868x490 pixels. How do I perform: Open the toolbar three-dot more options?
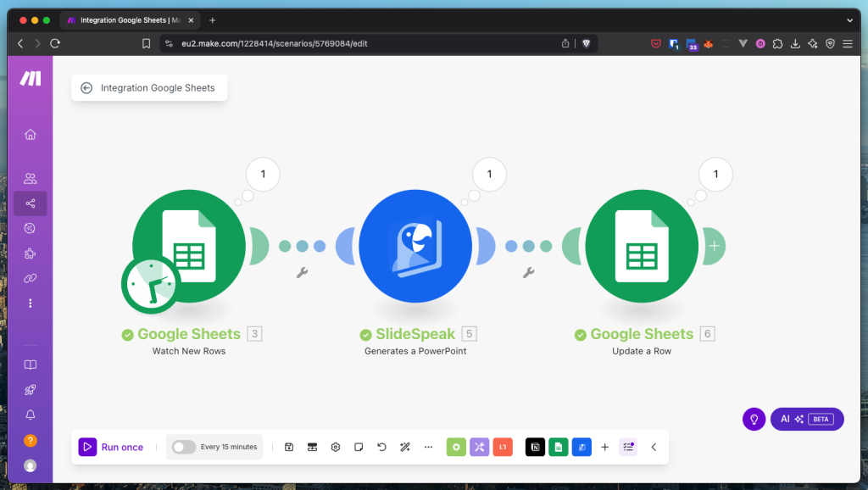pyautogui.click(x=428, y=447)
